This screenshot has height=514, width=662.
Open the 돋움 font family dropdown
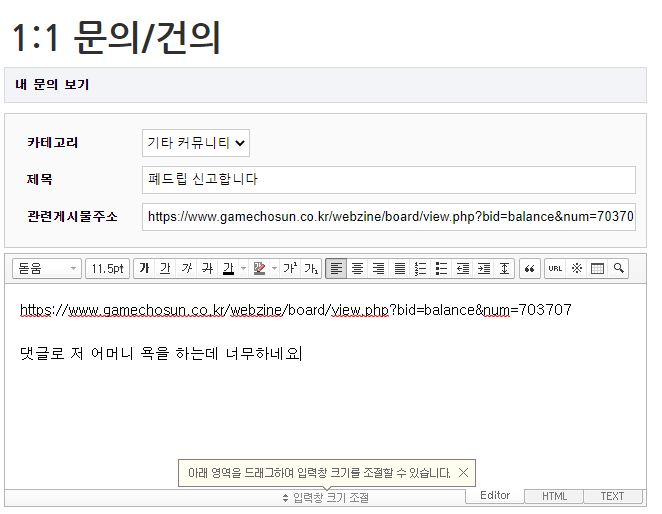point(46,268)
